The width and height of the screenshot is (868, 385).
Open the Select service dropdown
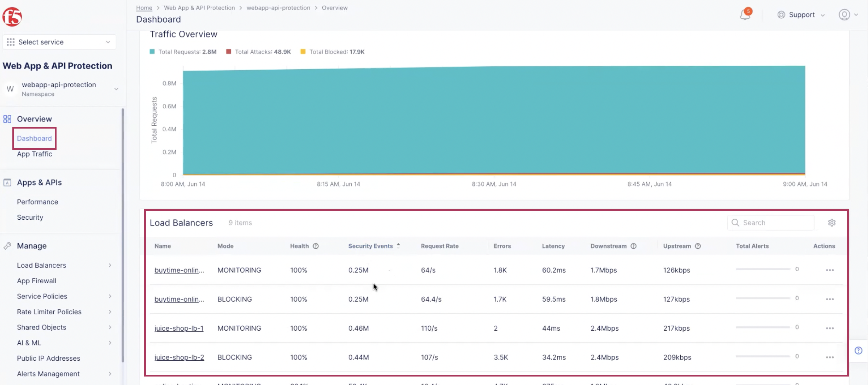tap(59, 42)
